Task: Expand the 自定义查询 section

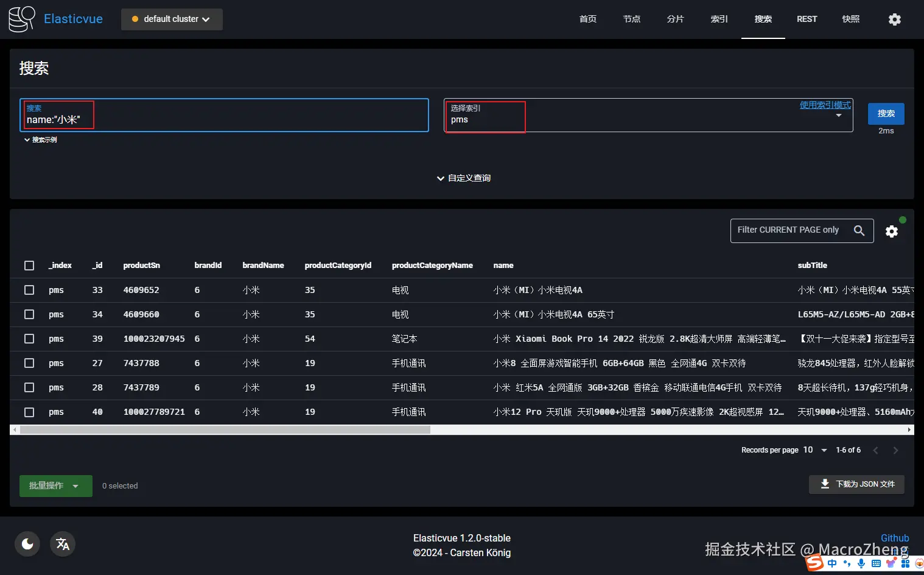Action: pos(464,178)
